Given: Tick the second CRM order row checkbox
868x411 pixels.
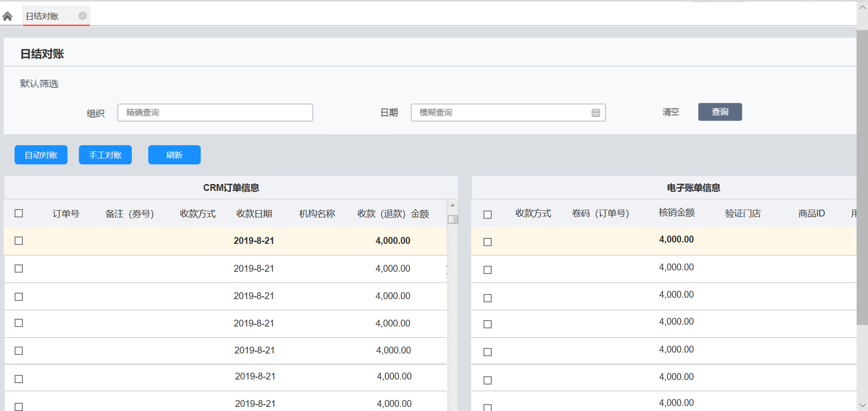Looking at the screenshot, I should pyautogui.click(x=19, y=269).
